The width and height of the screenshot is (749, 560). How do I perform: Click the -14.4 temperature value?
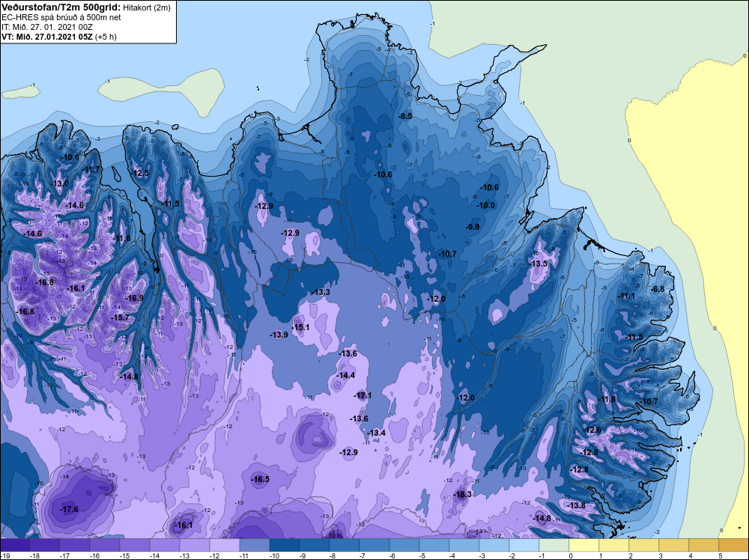click(x=346, y=375)
